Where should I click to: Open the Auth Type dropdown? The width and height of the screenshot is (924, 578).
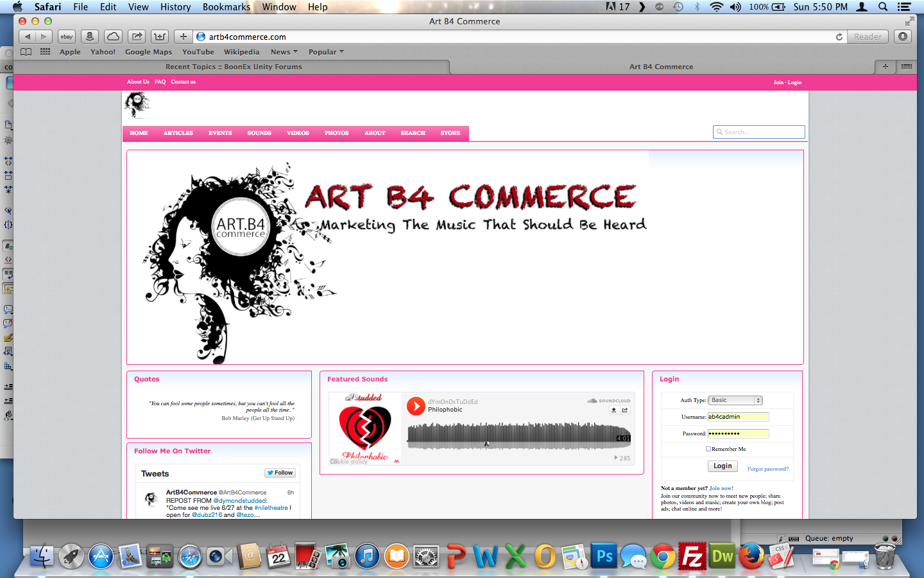click(735, 400)
